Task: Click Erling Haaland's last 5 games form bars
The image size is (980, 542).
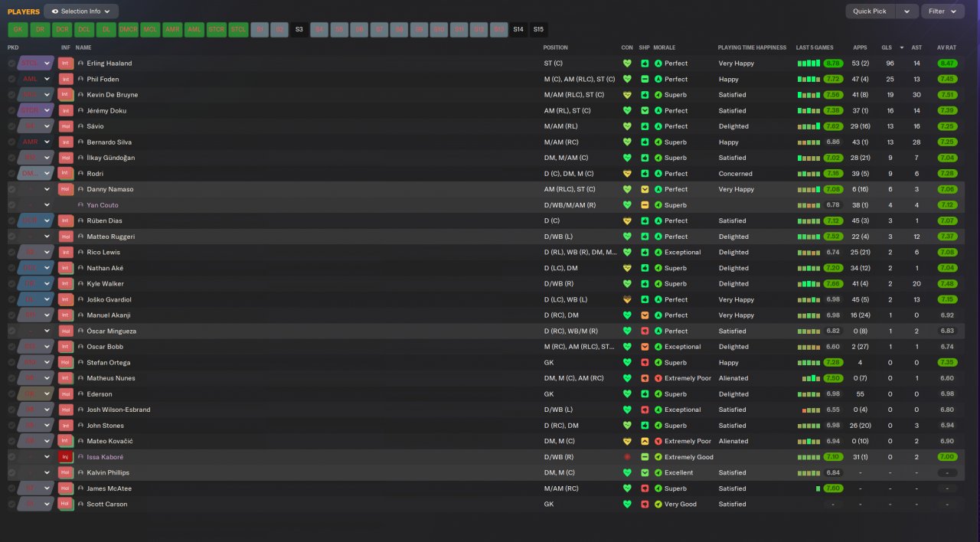Action: tap(808, 64)
